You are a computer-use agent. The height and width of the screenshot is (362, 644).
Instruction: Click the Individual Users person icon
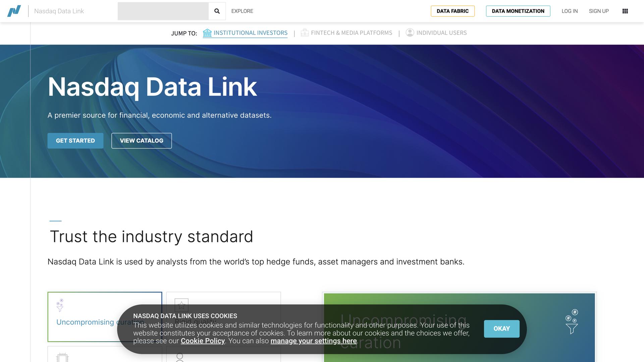tap(410, 33)
